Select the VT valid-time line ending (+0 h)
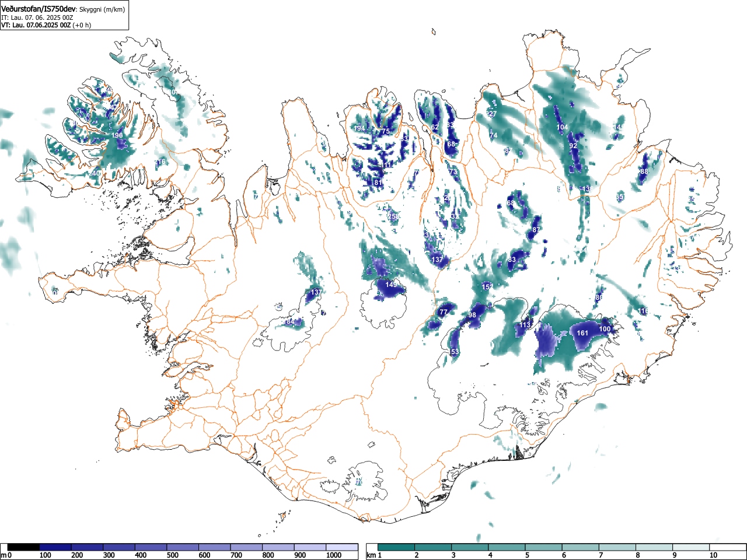Image resolution: width=747 pixels, height=560 pixels. click(x=46, y=25)
